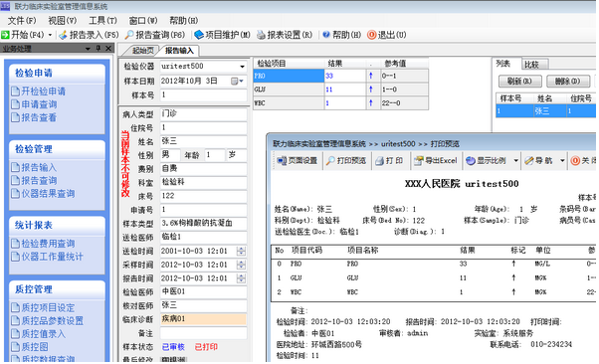Image resolution: width=599 pixels, height=364 pixels.
Task: Select the GLU result cell 11
Action: point(345,90)
